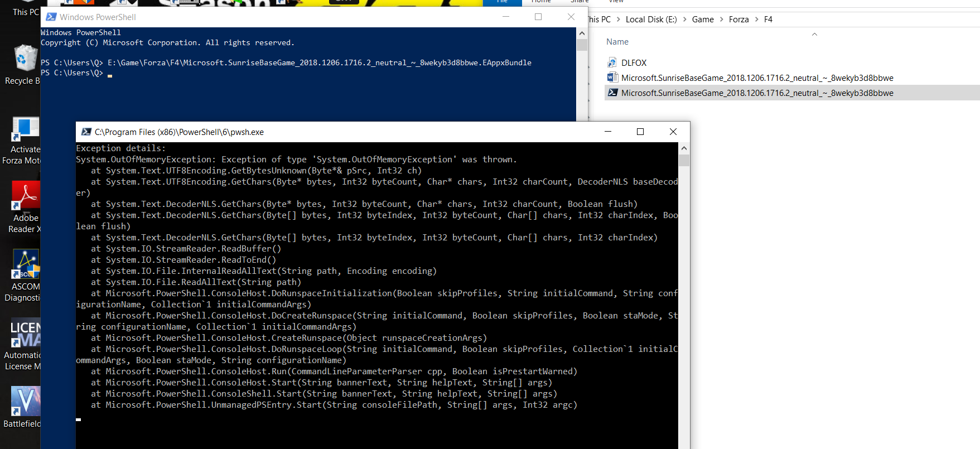The height and width of the screenshot is (449, 980).
Task: Expand the breadcrumb chevron after Game
Action: [721, 20]
